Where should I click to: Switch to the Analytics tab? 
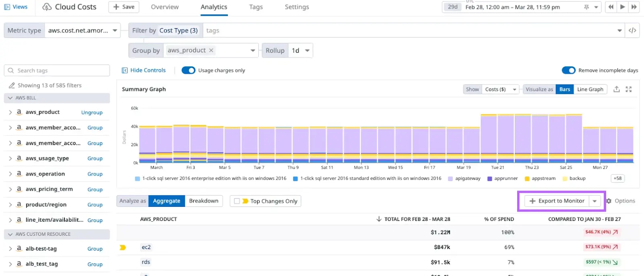pyautogui.click(x=214, y=7)
